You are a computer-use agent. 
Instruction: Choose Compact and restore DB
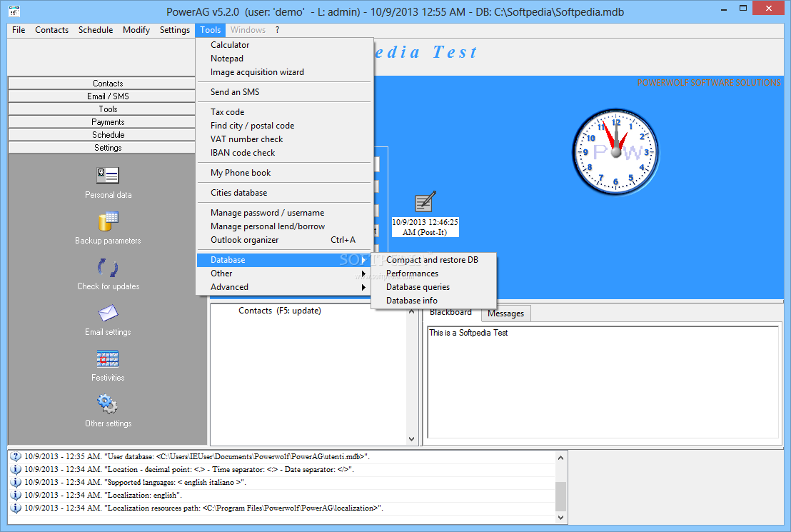pyautogui.click(x=434, y=260)
